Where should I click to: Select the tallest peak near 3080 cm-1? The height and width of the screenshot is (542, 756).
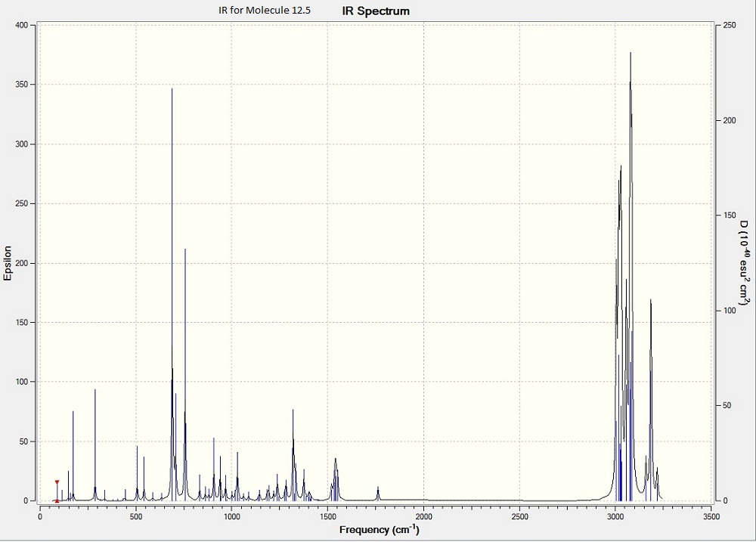[x=631, y=275]
